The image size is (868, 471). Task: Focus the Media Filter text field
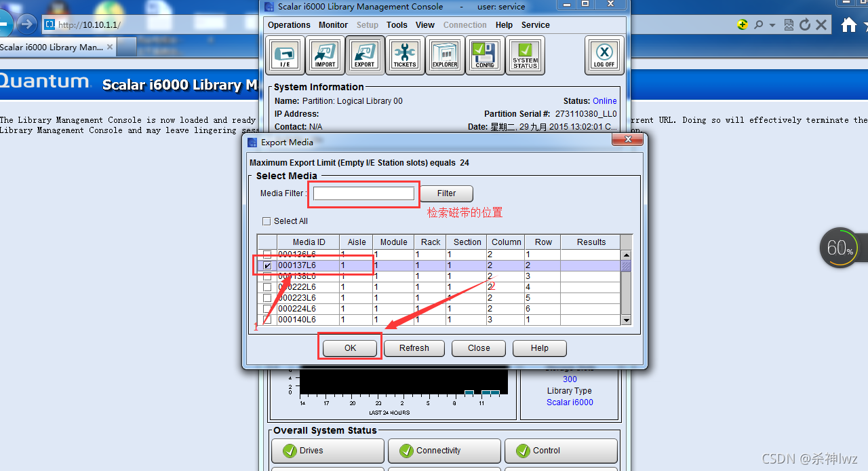point(363,194)
